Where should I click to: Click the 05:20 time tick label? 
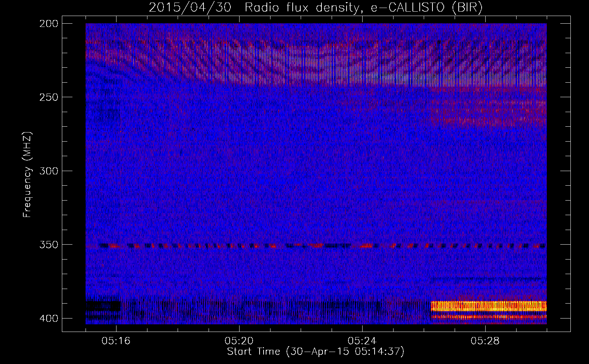tap(239, 341)
